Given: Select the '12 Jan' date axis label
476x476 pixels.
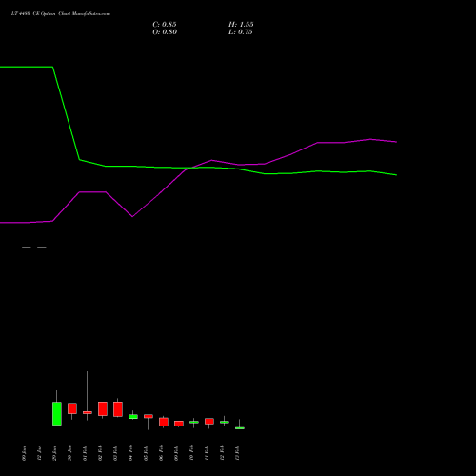Looking at the screenshot, I should [x=39, y=453].
